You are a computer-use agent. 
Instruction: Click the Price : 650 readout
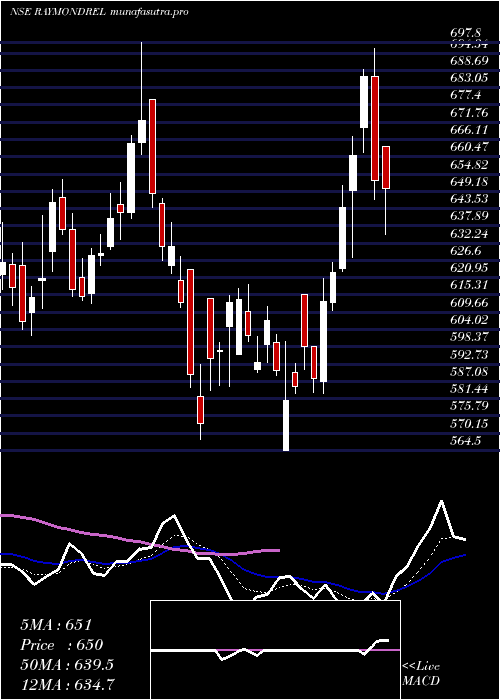62,645
